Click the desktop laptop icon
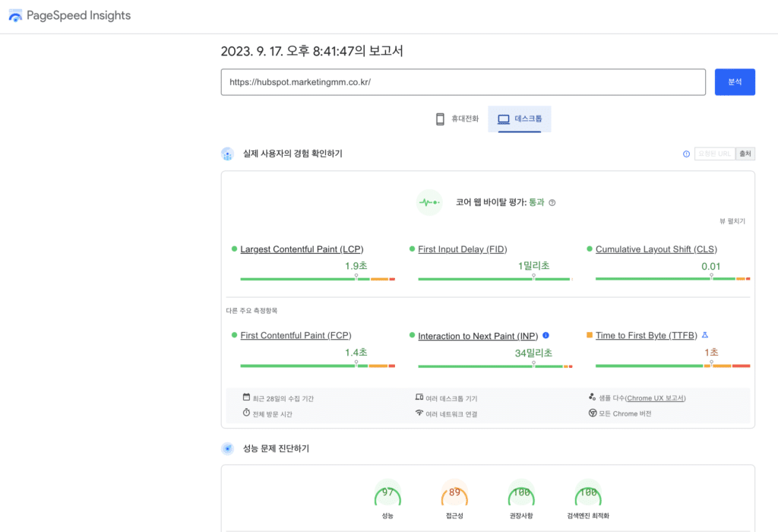Image resolution: width=778 pixels, height=532 pixels. pyautogui.click(x=504, y=119)
